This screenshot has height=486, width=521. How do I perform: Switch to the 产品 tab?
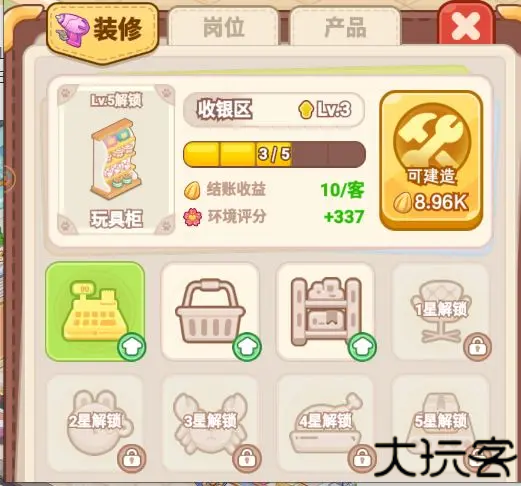click(x=345, y=27)
